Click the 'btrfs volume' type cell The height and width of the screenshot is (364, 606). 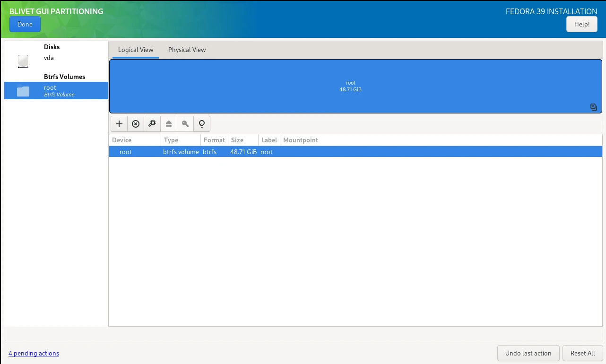[x=181, y=152]
